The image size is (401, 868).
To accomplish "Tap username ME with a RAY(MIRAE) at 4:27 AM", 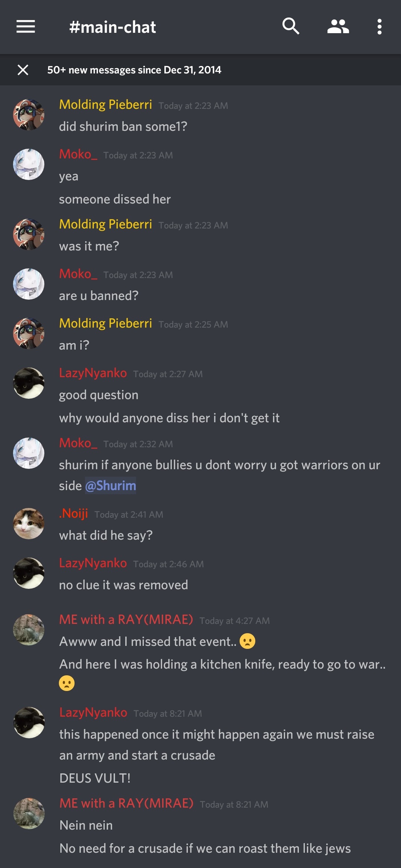I will [126, 619].
